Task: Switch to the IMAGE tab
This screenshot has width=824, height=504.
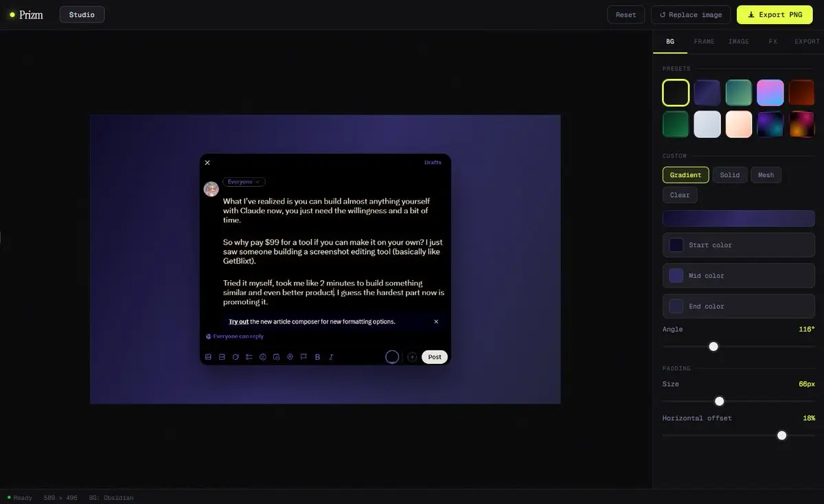Action: coord(739,41)
